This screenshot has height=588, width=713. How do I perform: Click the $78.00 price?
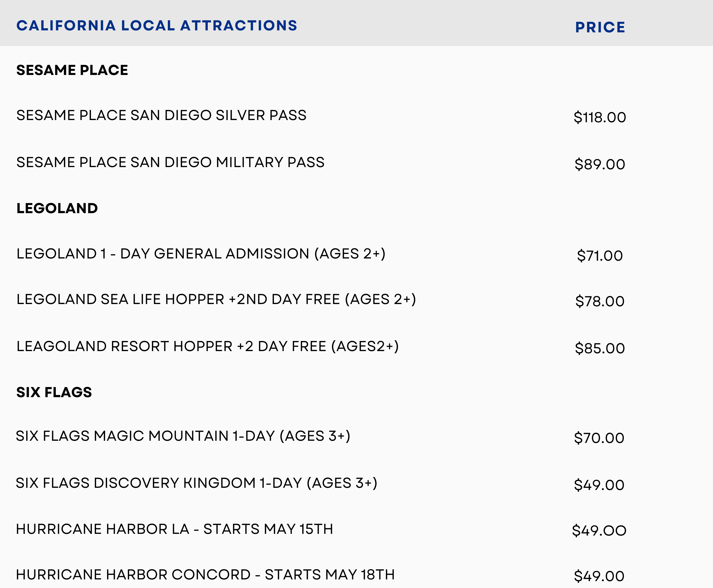point(600,301)
